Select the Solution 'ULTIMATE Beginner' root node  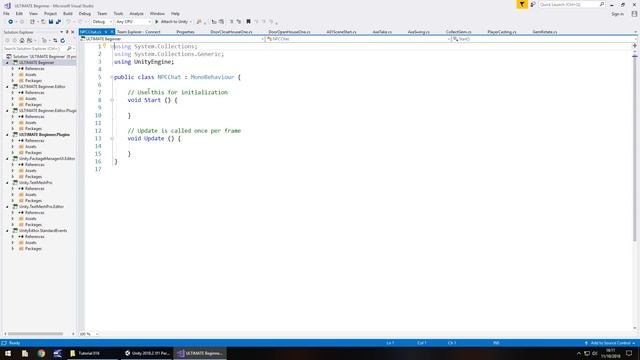point(41,56)
